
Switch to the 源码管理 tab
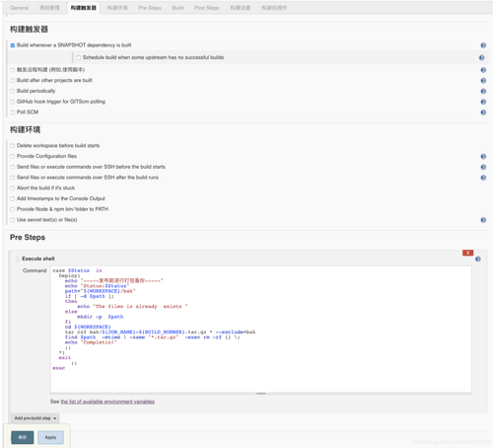[x=49, y=8]
